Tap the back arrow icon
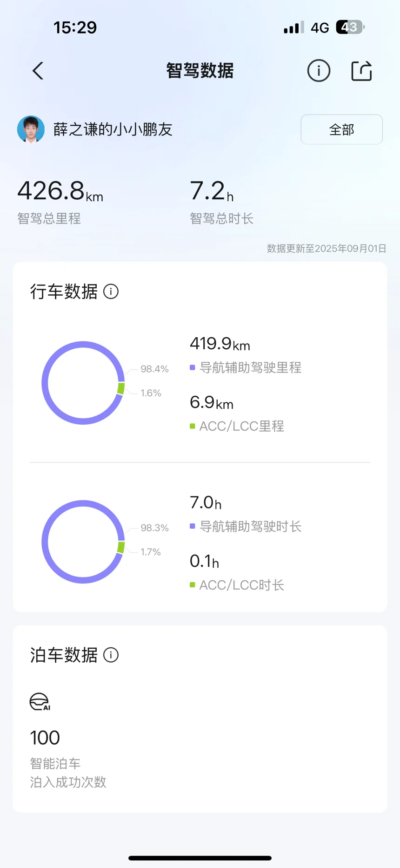This screenshot has width=400, height=868. click(38, 71)
